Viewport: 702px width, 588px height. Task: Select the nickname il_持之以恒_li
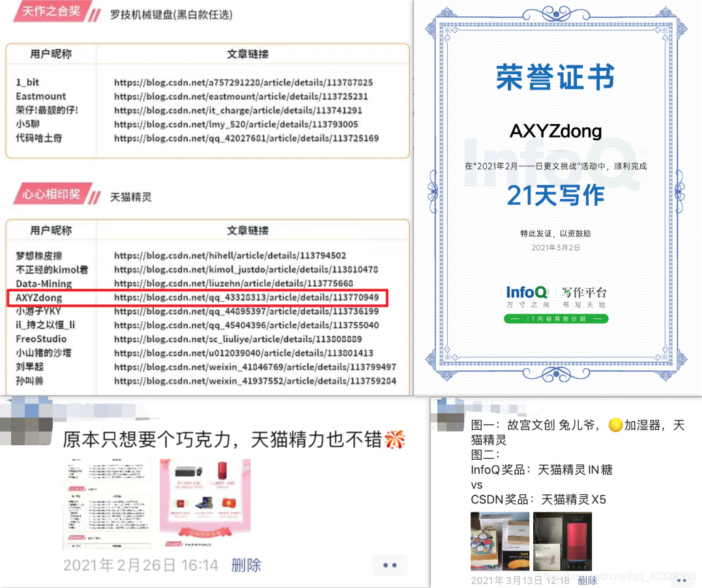45,325
